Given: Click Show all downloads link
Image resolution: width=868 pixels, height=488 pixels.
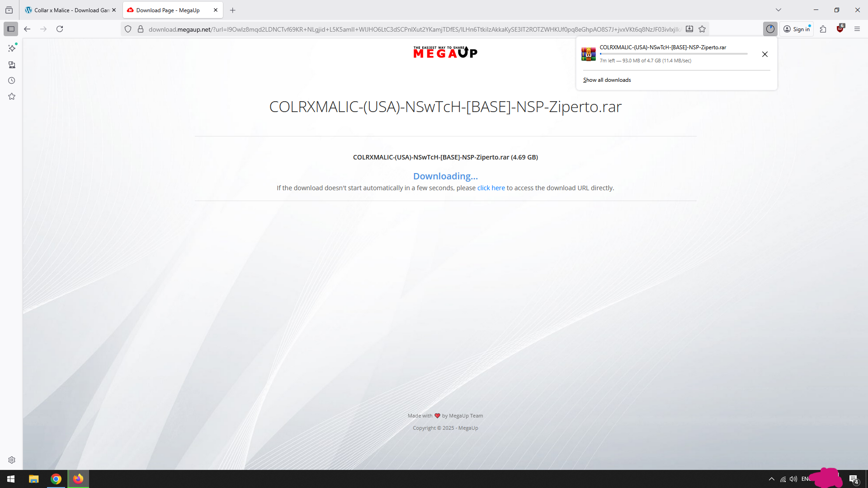Looking at the screenshot, I should coord(607,80).
